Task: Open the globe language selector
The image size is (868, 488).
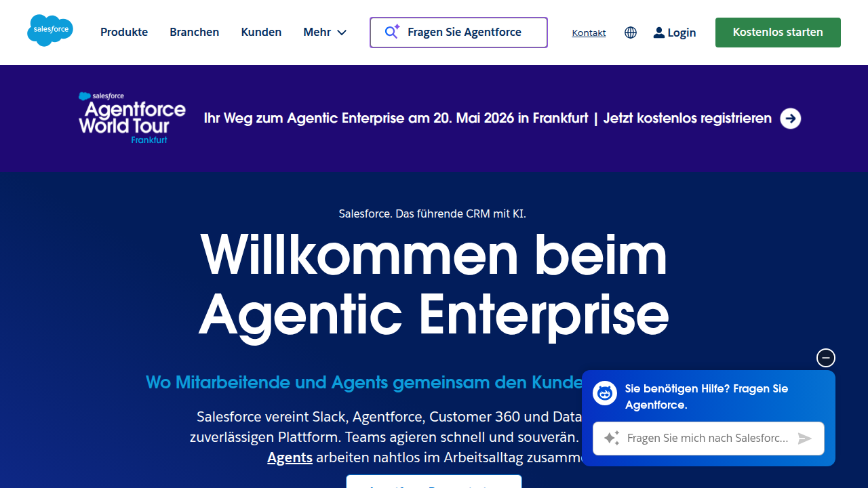Action: click(631, 33)
